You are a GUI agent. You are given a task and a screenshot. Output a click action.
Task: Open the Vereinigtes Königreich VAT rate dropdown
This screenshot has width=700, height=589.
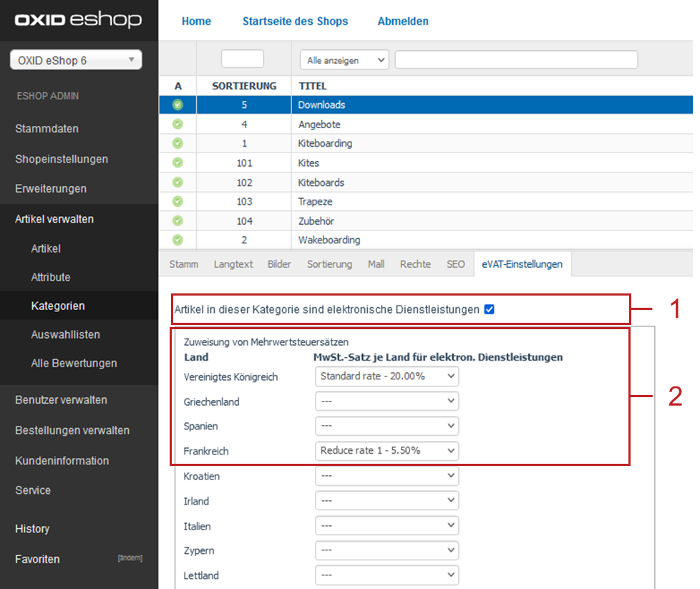pyautogui.click(x=387, y=376)
